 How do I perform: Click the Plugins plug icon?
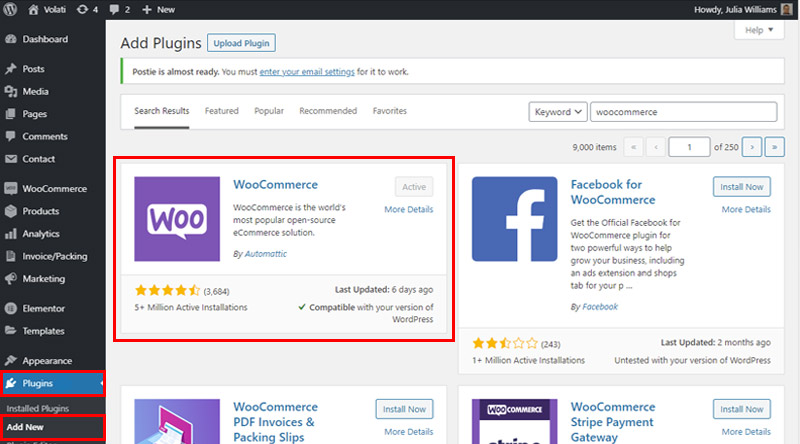11,383
